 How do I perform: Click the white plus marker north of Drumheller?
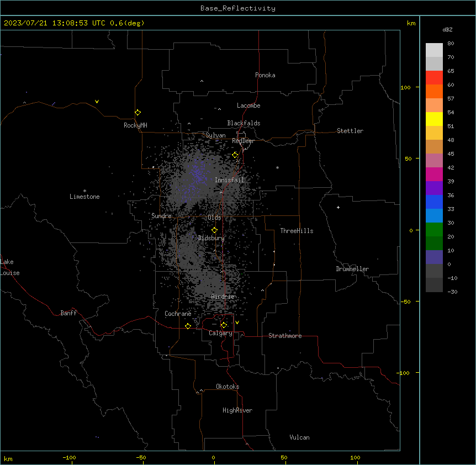click(x=338, y=207)
